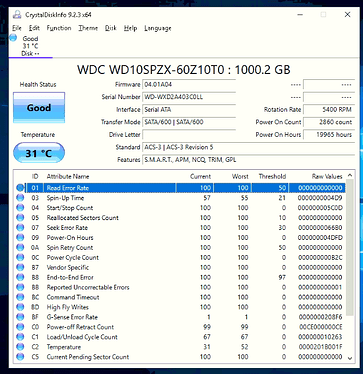Click the Transfer Mode field SATA/600

coord(189,122)
